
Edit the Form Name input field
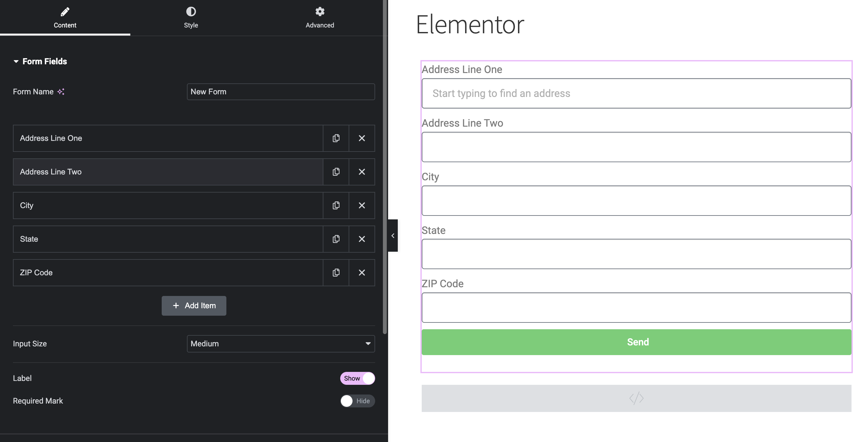pyautogui.click(x=281, y=91)
